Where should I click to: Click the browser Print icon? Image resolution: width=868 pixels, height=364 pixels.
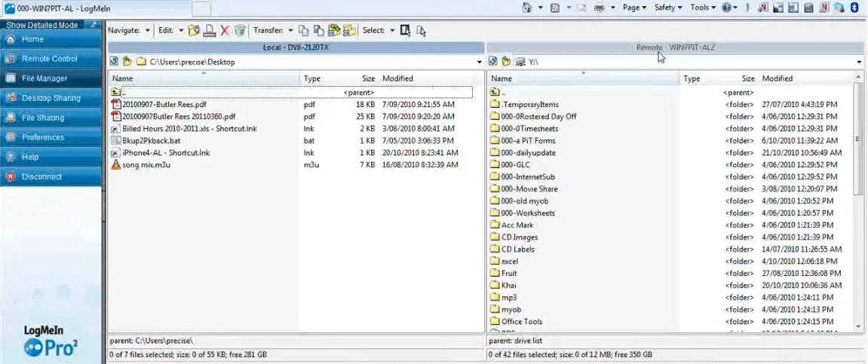click(x=600, y=8)
